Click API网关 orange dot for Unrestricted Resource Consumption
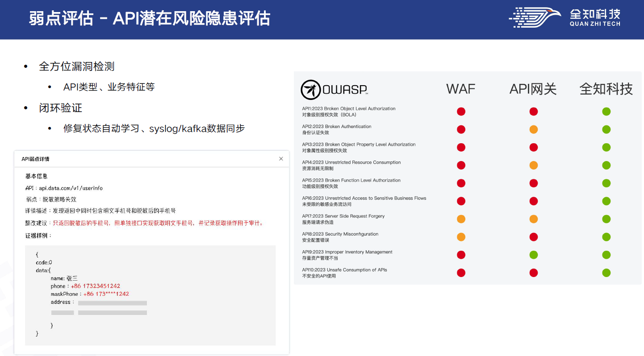 (x=533, y=166)
